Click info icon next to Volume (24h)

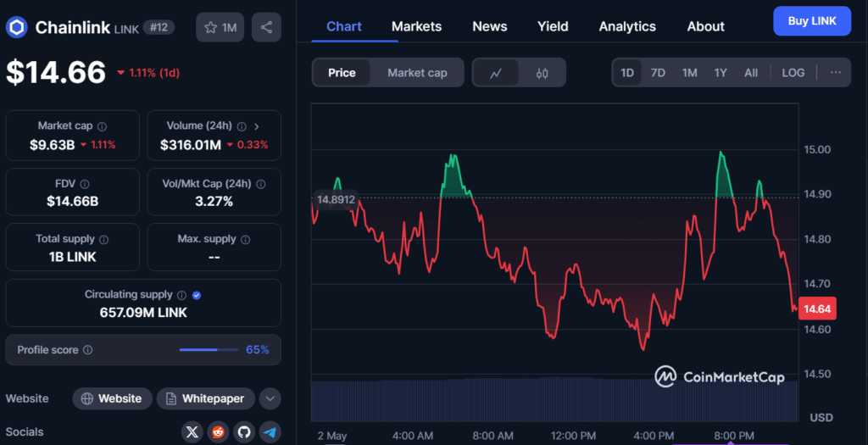tap(242, 127)
